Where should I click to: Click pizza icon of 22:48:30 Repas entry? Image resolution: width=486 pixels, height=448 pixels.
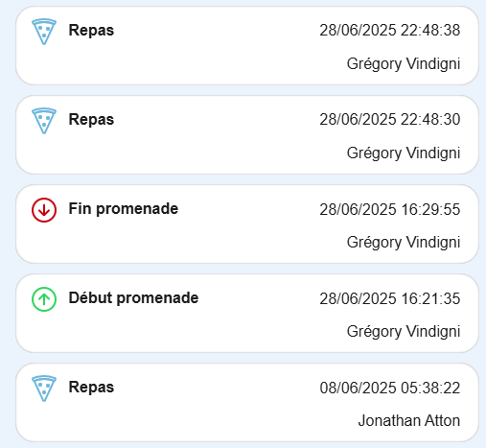tap(44, 121)
